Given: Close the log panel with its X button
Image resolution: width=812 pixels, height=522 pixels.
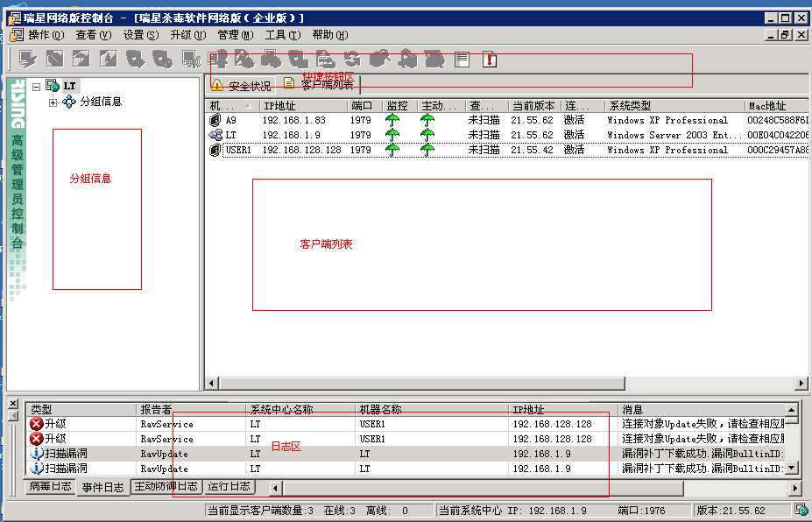Looking at the screenshot, I should pos(13,404).
